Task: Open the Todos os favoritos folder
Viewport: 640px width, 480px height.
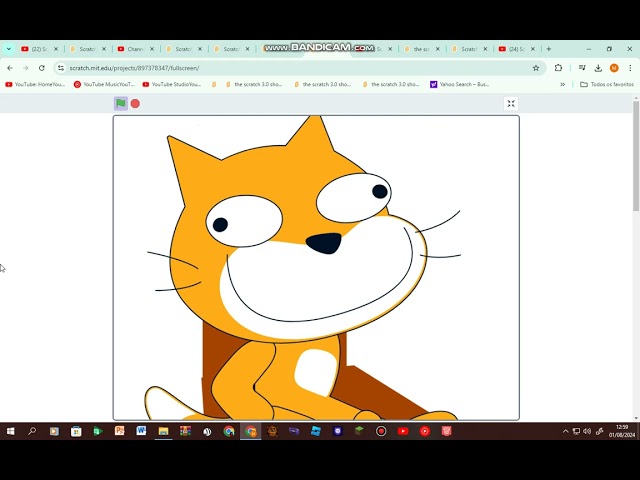Action: click(x=607, y=84)
